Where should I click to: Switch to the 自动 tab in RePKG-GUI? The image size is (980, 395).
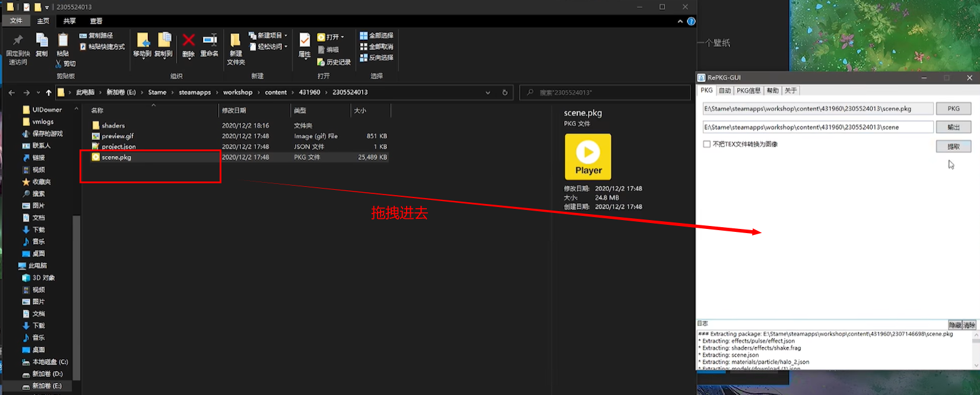(724, 91)
